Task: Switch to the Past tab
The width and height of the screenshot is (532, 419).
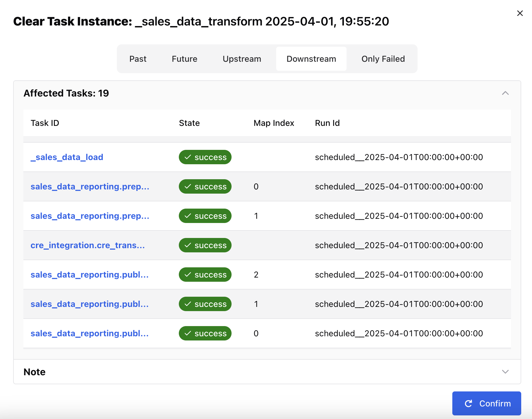Action: coord(138,59)
